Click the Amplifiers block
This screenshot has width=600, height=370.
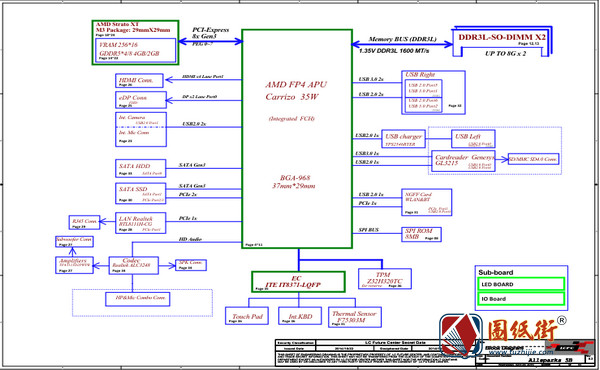click(74, 265)
